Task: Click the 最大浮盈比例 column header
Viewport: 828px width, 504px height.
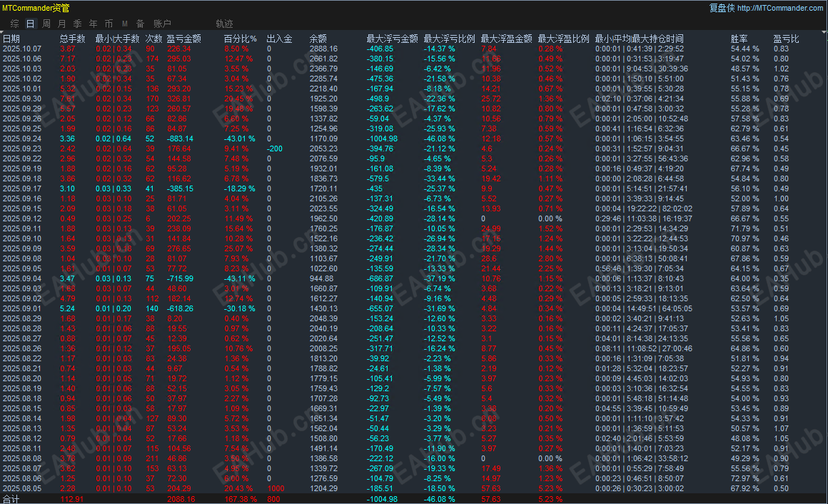Action: click(563, 39)
